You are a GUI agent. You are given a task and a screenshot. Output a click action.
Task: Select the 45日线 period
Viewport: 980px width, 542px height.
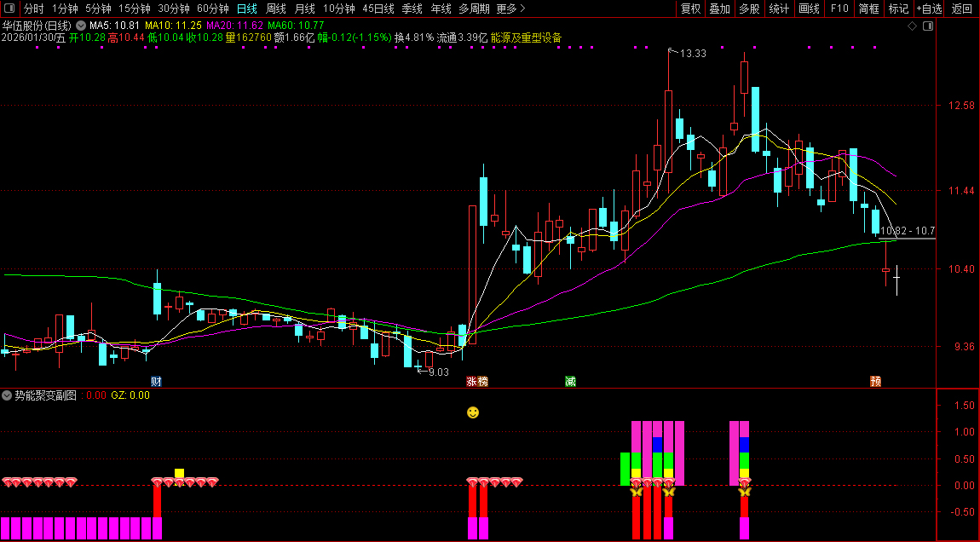[x=378, y=9]
